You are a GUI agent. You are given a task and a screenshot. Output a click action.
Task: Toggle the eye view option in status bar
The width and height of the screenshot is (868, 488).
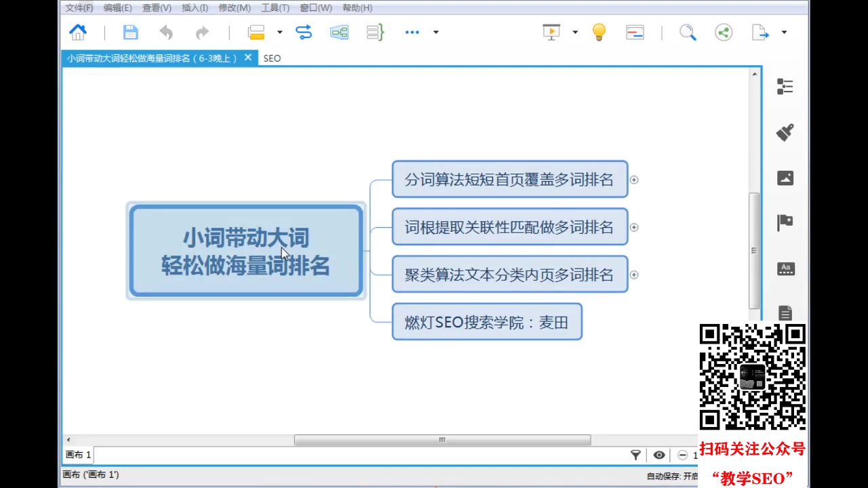[x=659, y=455]
